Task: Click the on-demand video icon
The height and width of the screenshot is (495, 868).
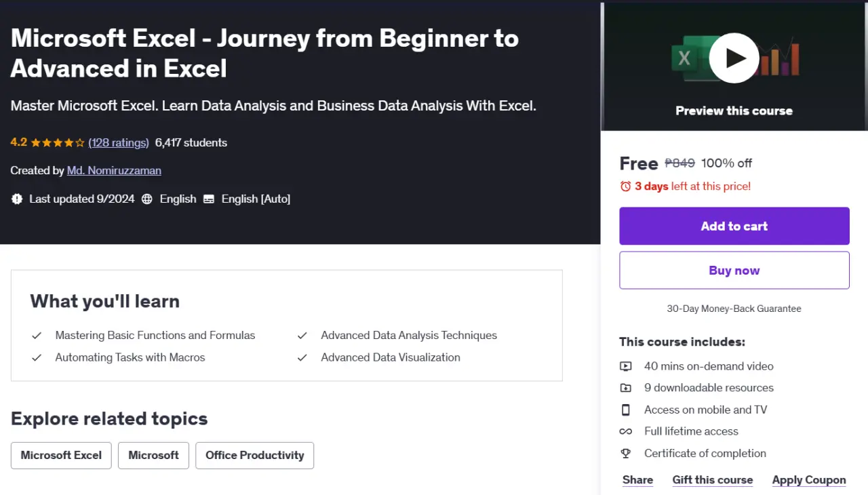Action: coord(626,366)
